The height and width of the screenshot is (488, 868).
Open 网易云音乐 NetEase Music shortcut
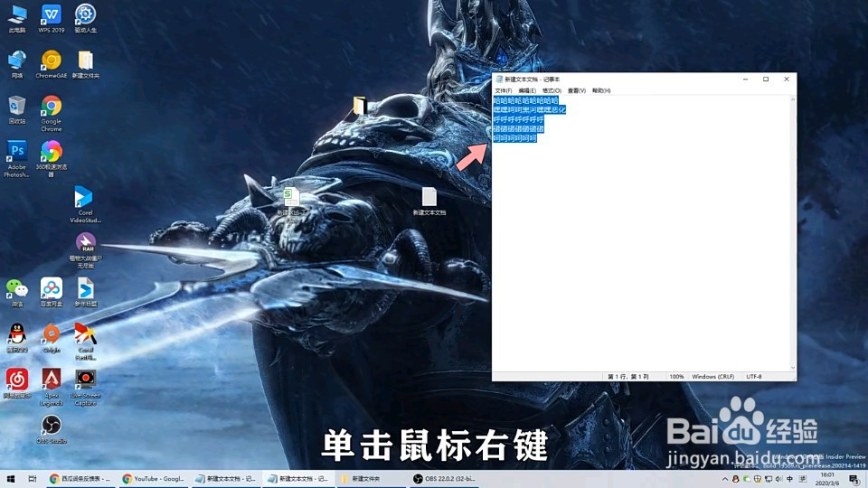click(17, 384)
